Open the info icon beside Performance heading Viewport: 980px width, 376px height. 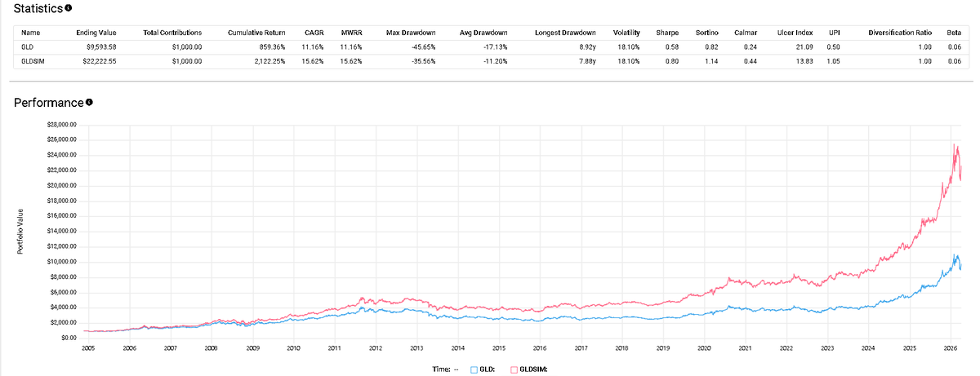(x=89, y=103)
